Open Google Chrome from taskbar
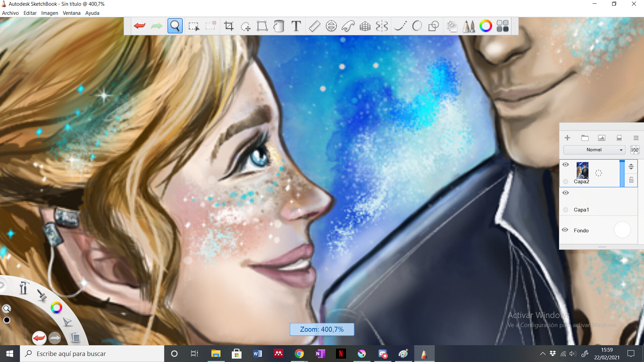This screenshot has height=362, width=644. (x=299, y=354)
